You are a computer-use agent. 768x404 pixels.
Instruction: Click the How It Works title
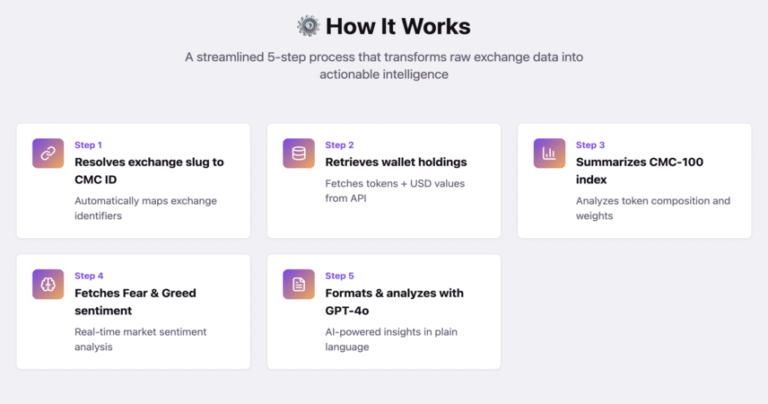coord(398,26)
